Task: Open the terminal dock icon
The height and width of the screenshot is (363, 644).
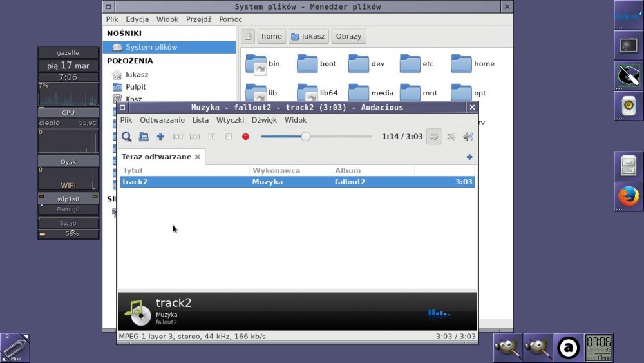Action: [x=629, y=45]
